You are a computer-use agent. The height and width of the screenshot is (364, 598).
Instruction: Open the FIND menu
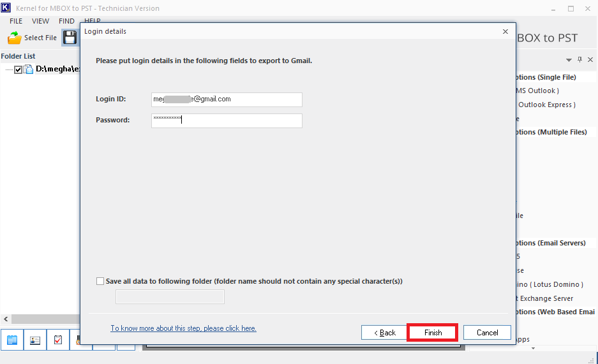(x=66, y=21)
